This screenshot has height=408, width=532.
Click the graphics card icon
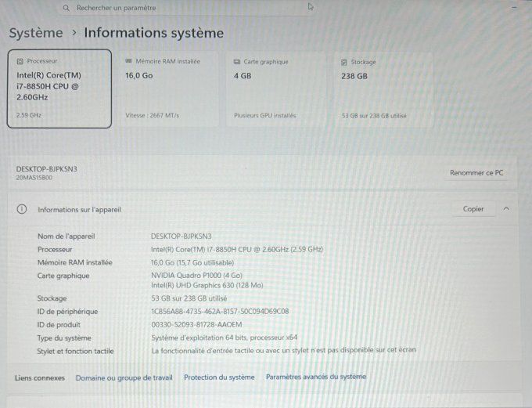237,62
